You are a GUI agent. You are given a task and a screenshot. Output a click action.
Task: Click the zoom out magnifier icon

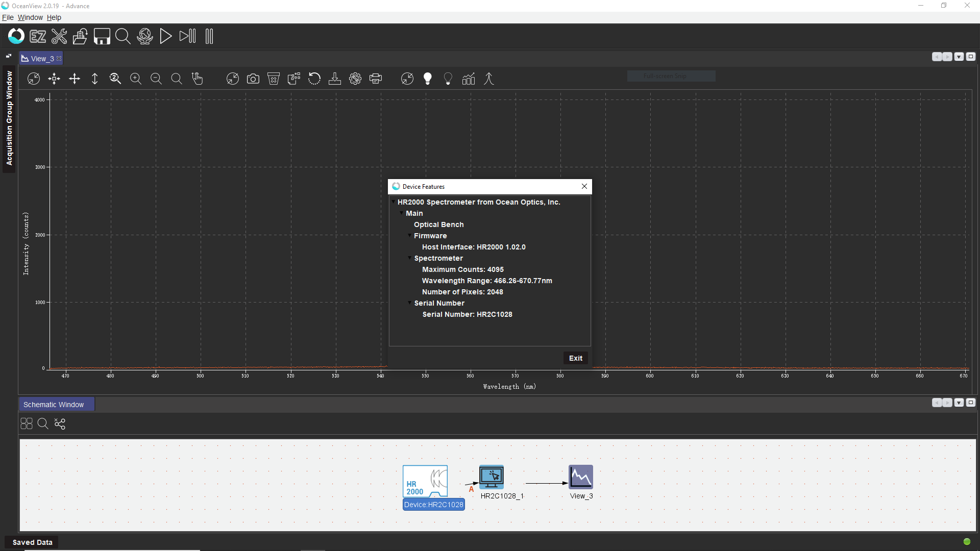(156, 79)
